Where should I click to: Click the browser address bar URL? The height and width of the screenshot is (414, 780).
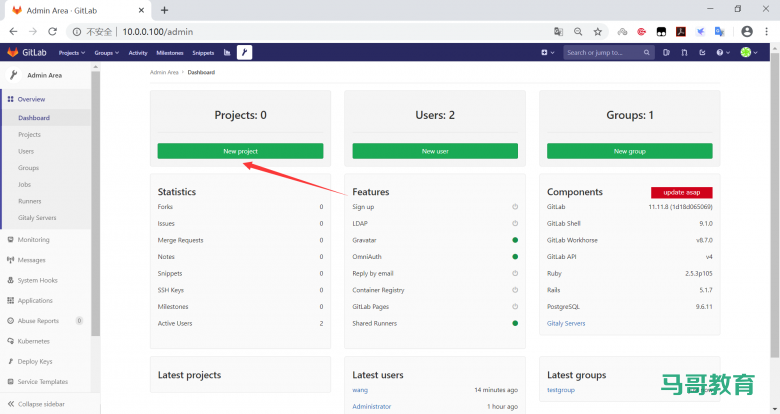click(158, 31)
